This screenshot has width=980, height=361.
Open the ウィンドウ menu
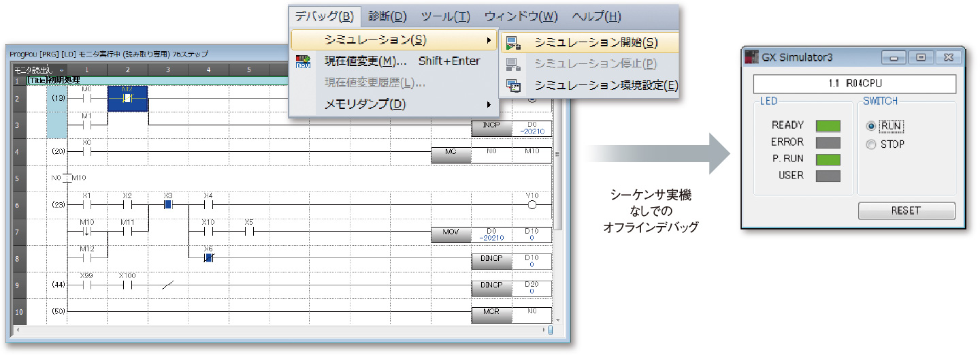pyautogui.click(x=521, y=16)
